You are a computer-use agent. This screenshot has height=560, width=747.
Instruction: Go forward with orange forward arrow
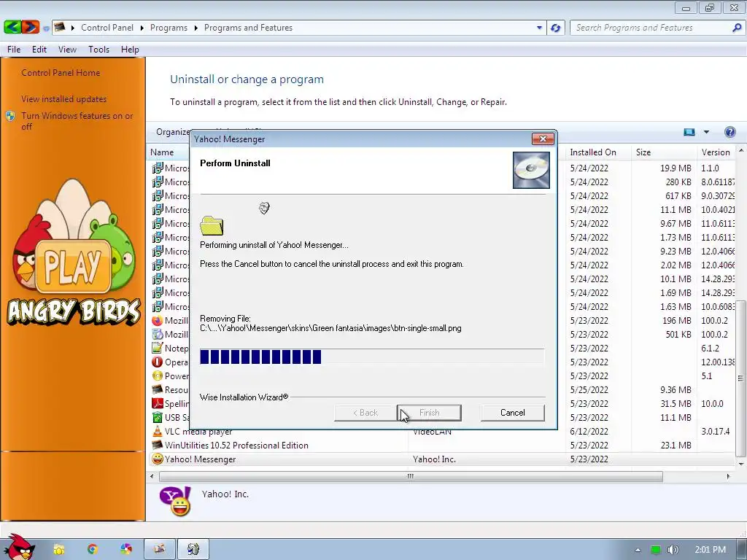(x=30, y=27)
